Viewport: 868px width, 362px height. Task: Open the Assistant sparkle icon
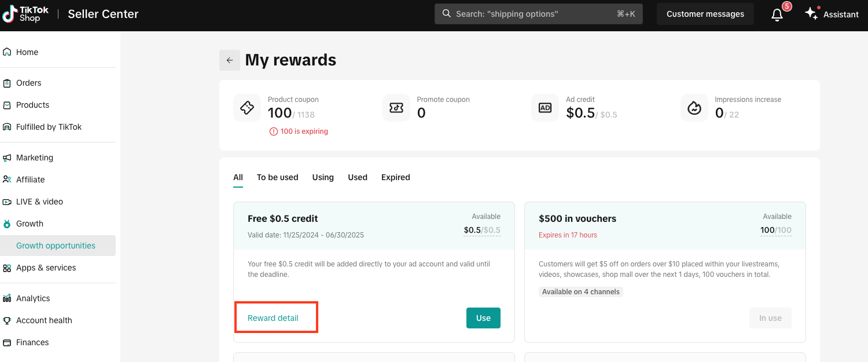click(811, 14)
